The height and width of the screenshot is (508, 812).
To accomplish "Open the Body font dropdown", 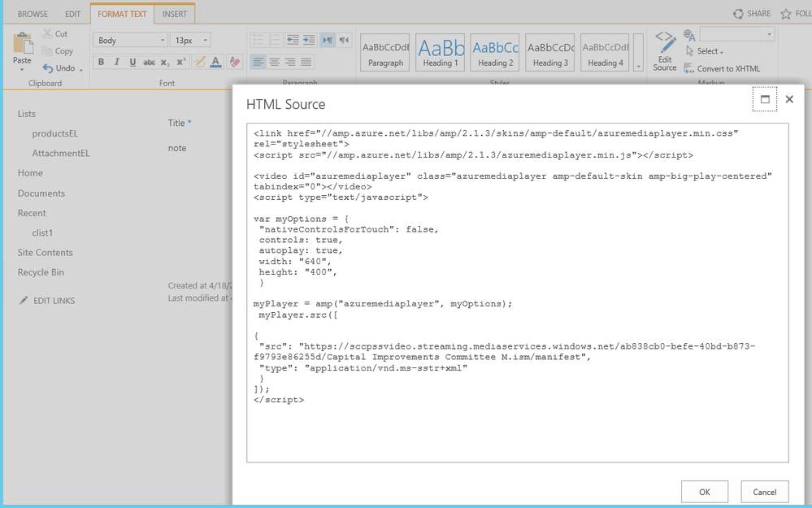I will tap(130, 40).
